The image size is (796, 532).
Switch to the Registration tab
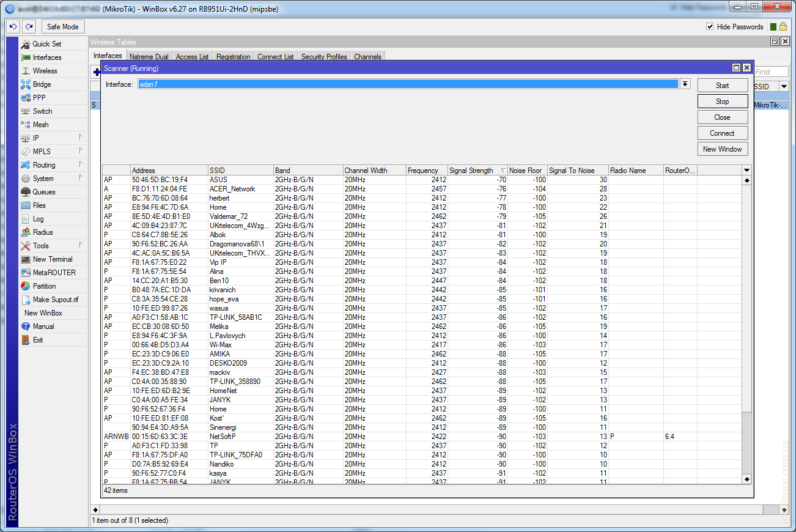click(233, 56)
